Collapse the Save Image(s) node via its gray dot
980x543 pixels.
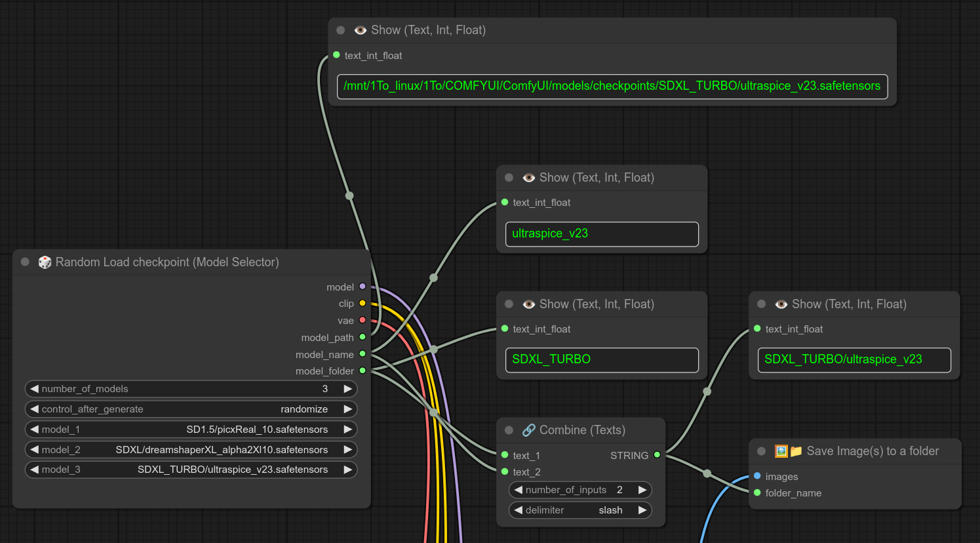pyautogui.click(x=761, y=451)
